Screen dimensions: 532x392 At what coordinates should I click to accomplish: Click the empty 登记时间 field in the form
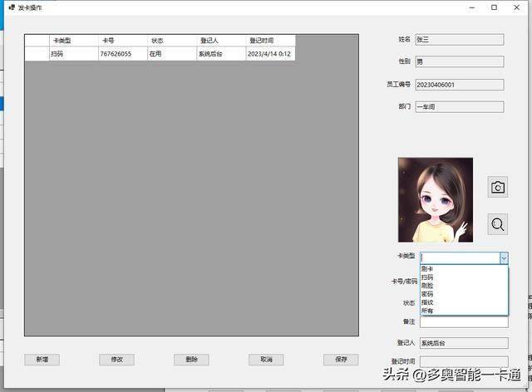tap(464, 361)
